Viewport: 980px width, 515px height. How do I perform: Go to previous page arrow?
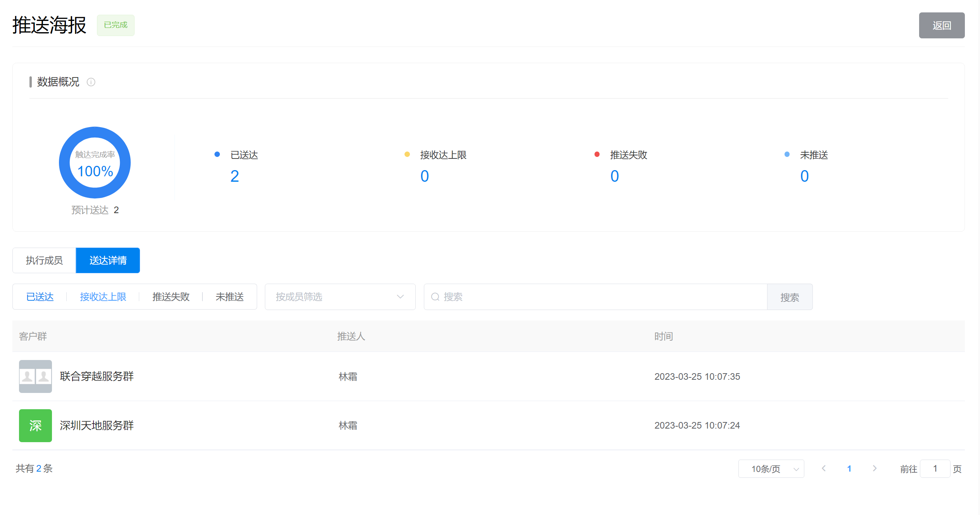[824, 468]
